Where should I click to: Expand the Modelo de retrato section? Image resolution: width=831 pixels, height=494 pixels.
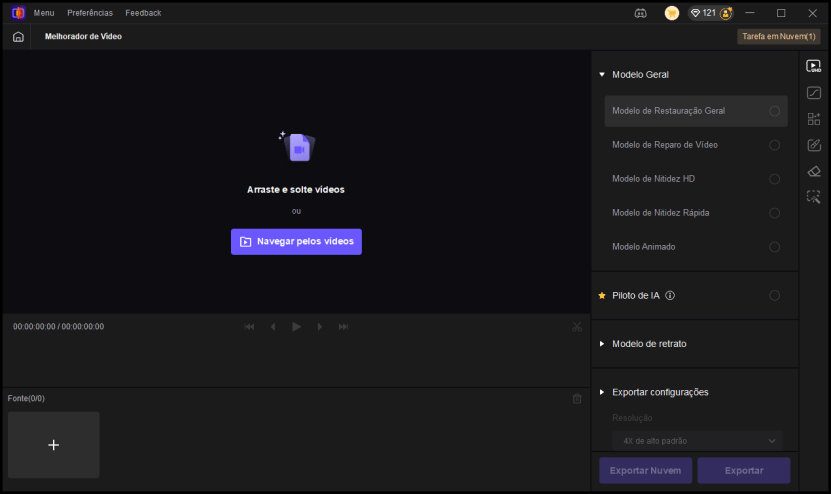602,343
